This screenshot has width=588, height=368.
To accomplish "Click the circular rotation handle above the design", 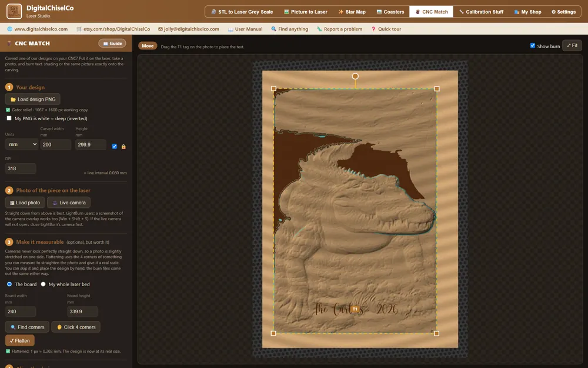I will (x=355, y=76).
